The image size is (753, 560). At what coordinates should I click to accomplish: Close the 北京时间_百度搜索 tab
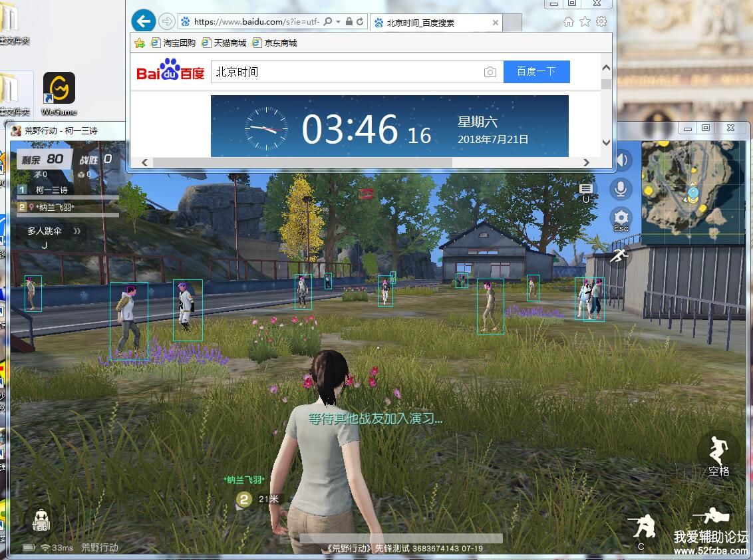click(495, 23)
